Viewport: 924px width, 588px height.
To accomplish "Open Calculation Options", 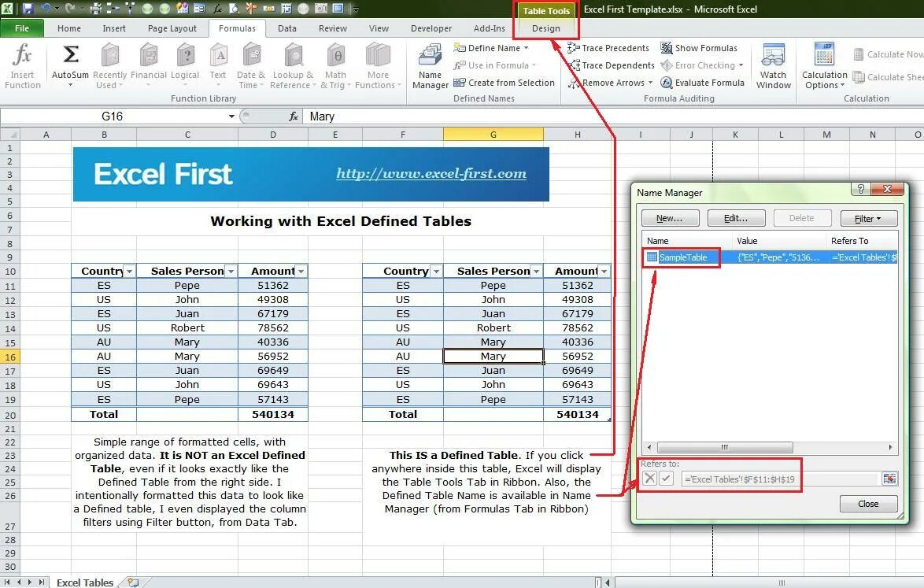I will coord(824,66).
